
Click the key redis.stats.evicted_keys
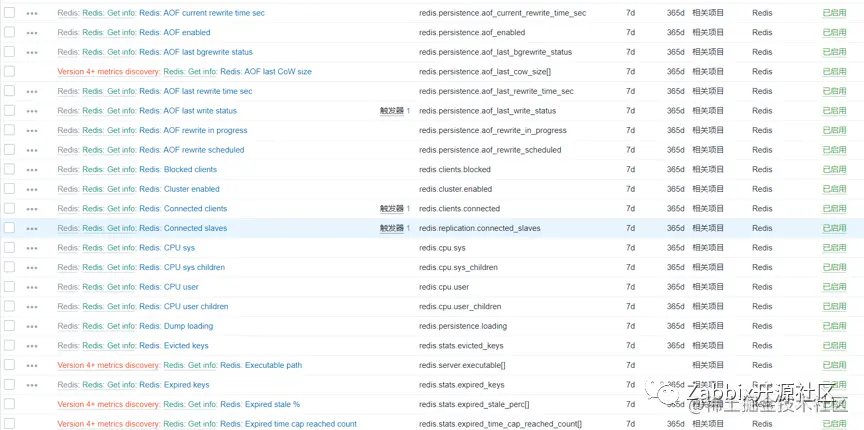(461, 346)
